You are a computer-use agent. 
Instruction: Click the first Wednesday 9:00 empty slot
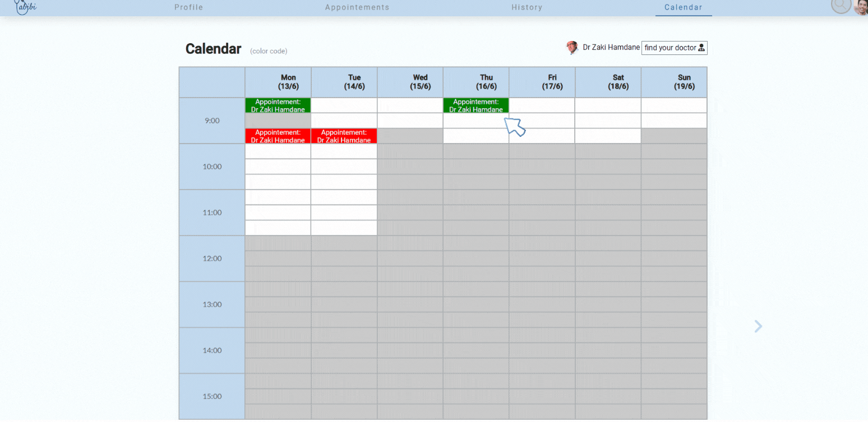click(410, 105)
